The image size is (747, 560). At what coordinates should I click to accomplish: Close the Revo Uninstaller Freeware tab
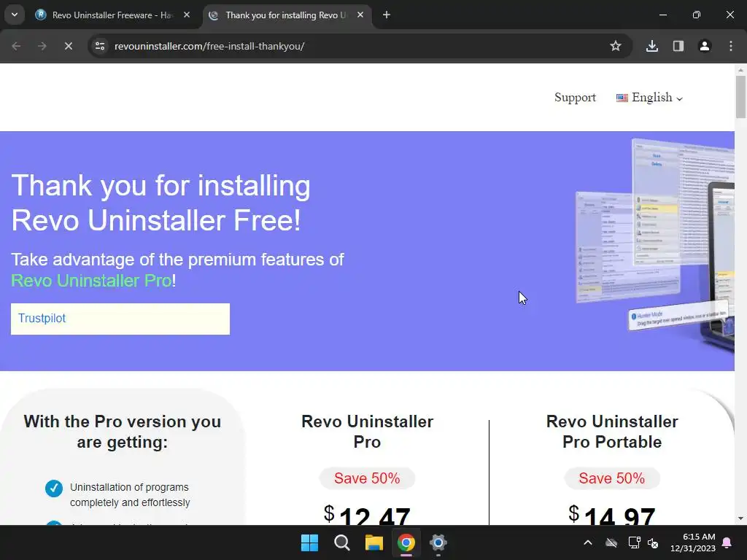(187, 15)
